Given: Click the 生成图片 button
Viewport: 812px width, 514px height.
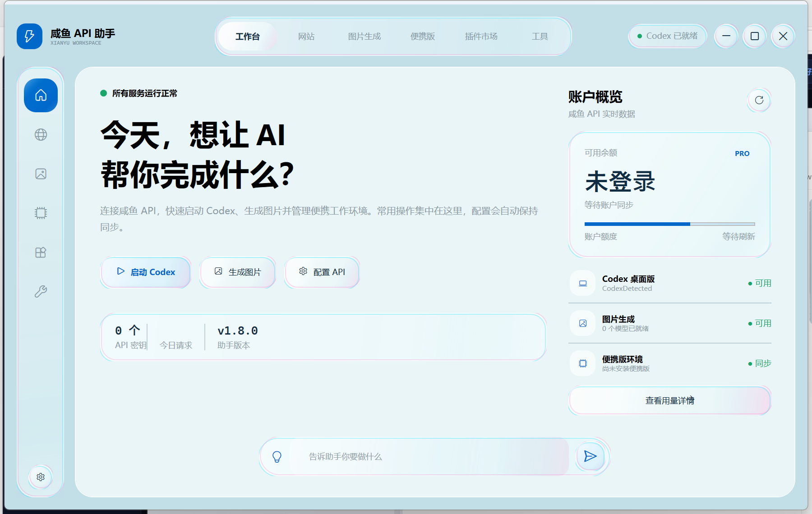Looking at the screenshot, I should tap(238, 272).
